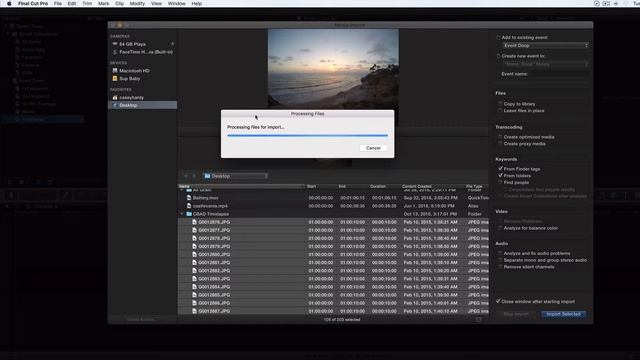Screen dimensions: 640x360
Task: Enable Create optimized media
Action: [500, 137]
